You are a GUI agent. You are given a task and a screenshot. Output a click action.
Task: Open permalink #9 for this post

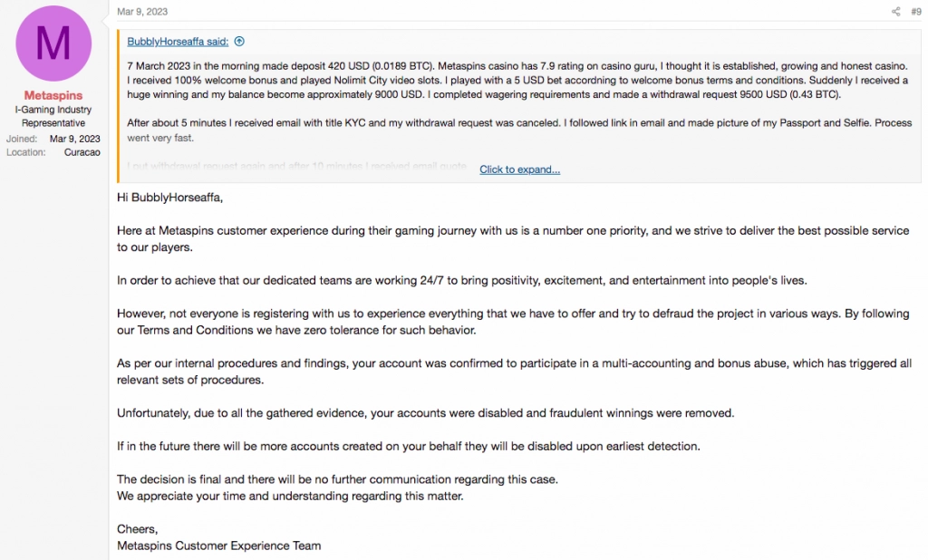tap(914, 12)
